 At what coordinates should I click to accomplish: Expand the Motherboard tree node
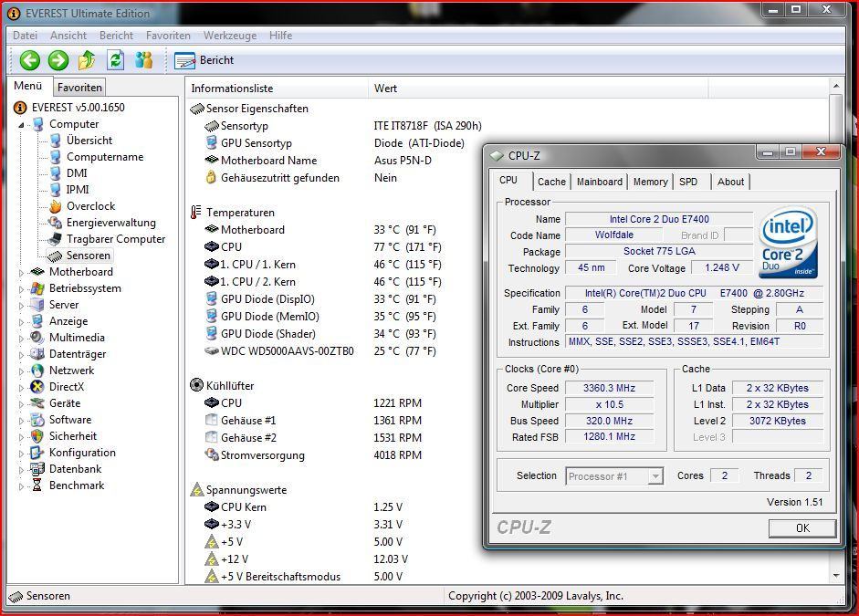pos(21,272)
